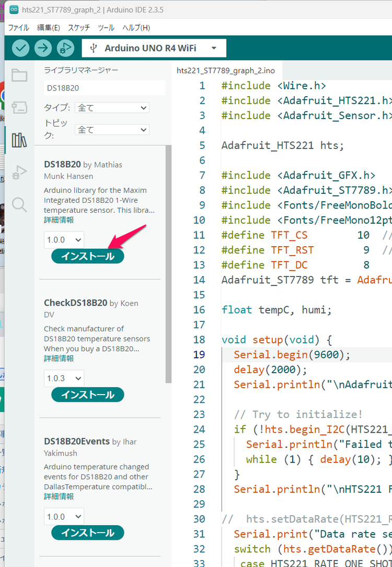
Task: Open the Arduino UNO R4 WiFi board selector
Action: 154,48
